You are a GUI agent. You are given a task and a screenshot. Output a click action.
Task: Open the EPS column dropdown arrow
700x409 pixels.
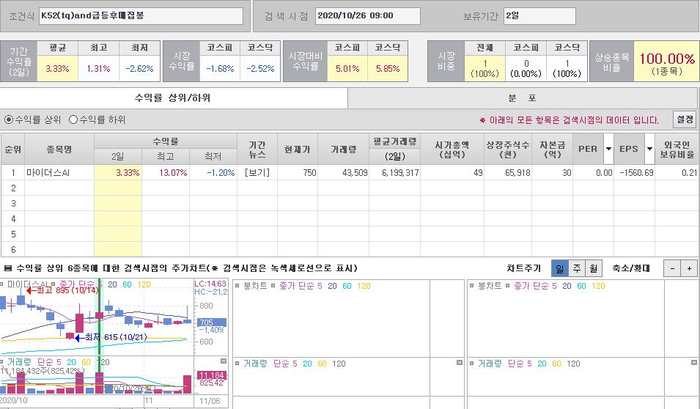coord(650,149)
